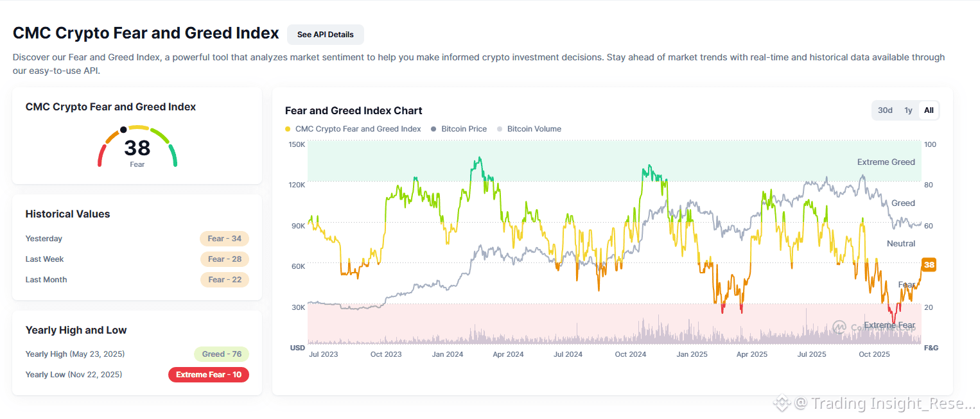
Task: Toggle the Bitcoin Price series visibility
Action: 464,129
